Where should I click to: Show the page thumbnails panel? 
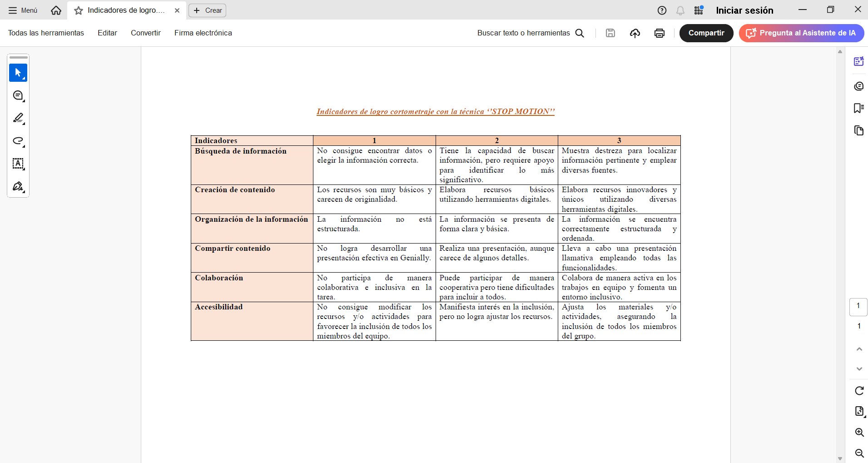pos(859,131)
